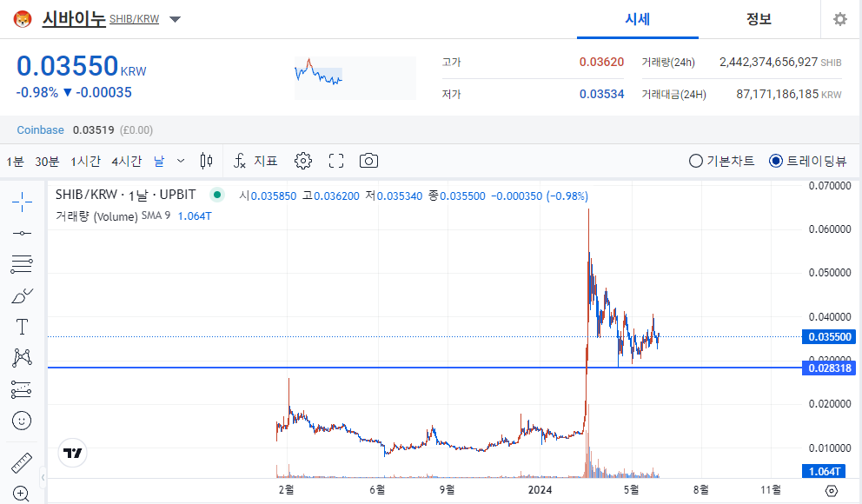862x504 pixels.
Task: Switch to the 시세 tab
Action: click(x=638, y=19)
